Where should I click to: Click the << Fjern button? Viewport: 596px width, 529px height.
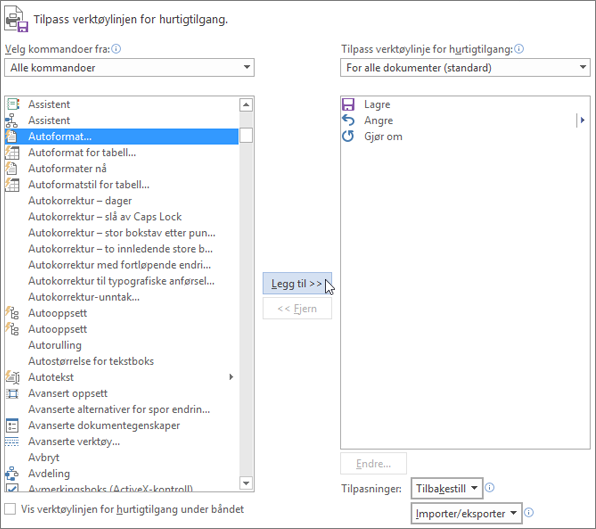[297, 309]
